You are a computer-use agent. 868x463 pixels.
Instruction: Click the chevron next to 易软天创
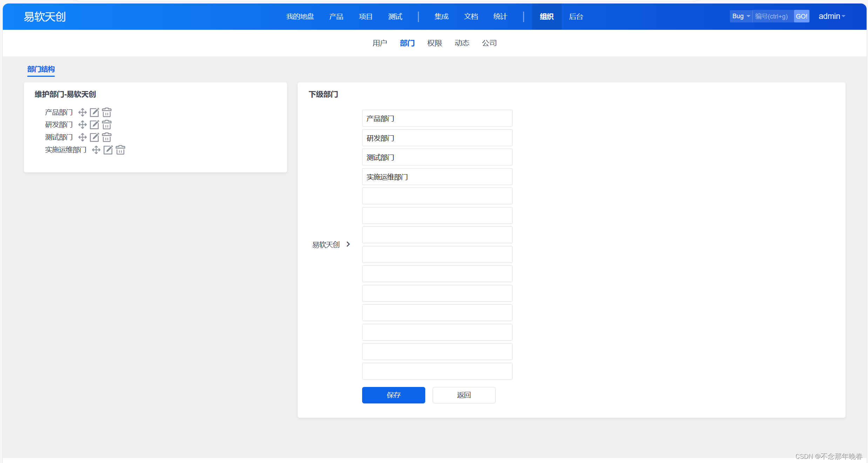coord(348,244)
